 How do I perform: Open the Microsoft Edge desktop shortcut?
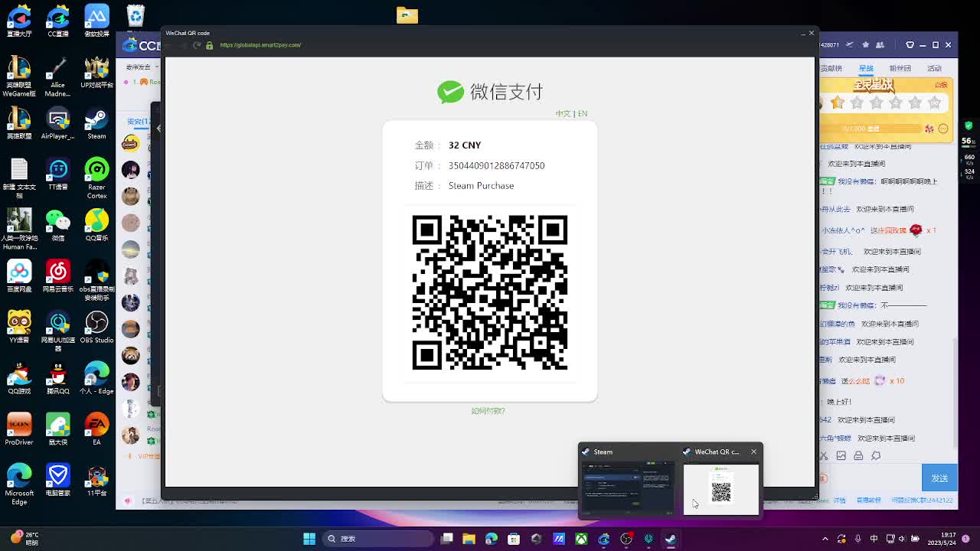click(x=19, y=484)
